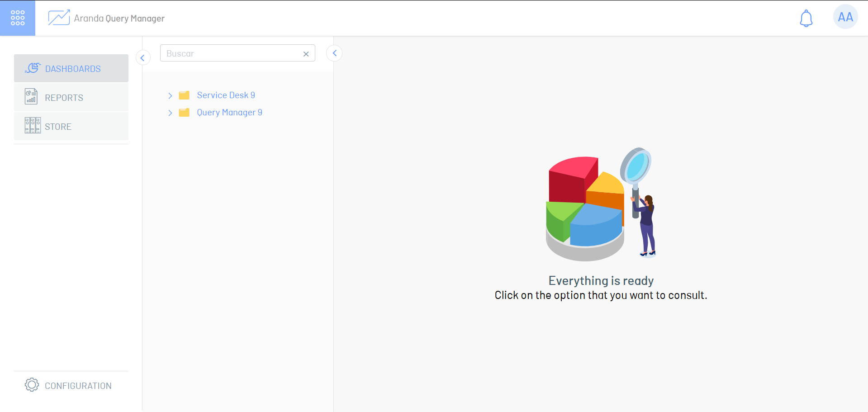This screenshot has height=412, width=868.
Task: Expand the Service Desk 9 folder
Action: 170,95
